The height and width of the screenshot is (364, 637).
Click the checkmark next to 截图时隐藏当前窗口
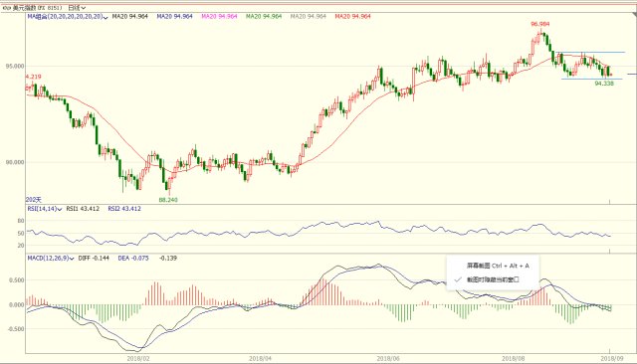point(458,279)
